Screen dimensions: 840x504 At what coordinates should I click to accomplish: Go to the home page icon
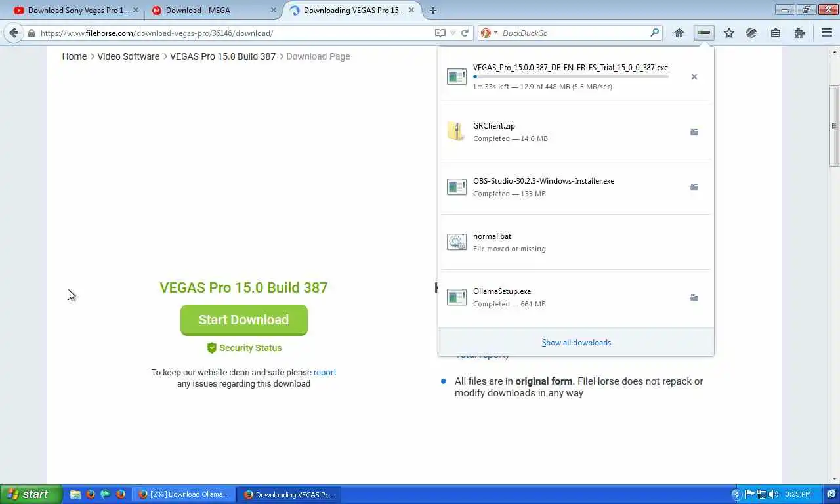coord(679,33)
